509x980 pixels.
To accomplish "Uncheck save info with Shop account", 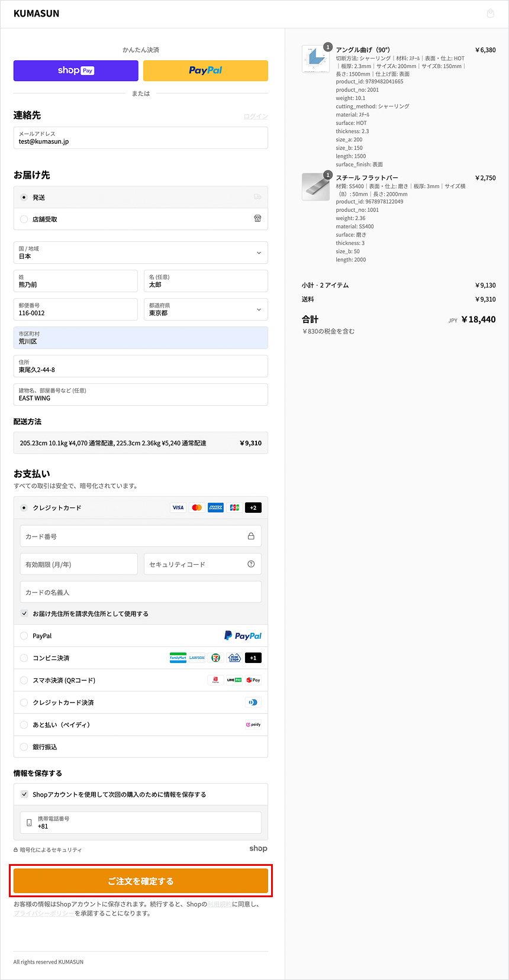I will pyautogui.click(x=24, y=795).
